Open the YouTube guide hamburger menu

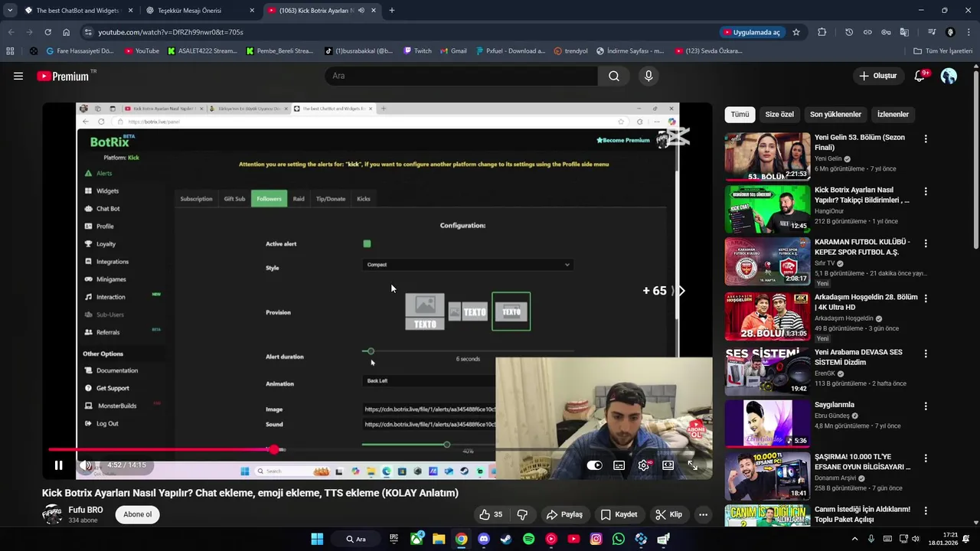pyautogui.click(x=18, y=76)
